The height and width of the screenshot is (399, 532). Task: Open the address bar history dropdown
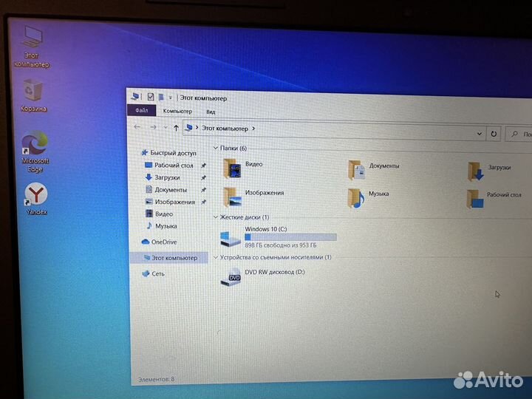tap(479, 134)
